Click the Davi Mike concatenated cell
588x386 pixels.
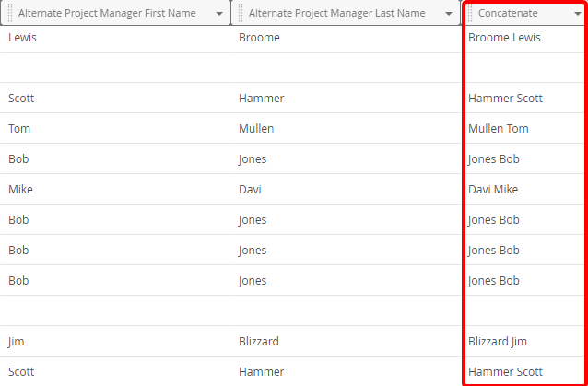click(524, 189)
